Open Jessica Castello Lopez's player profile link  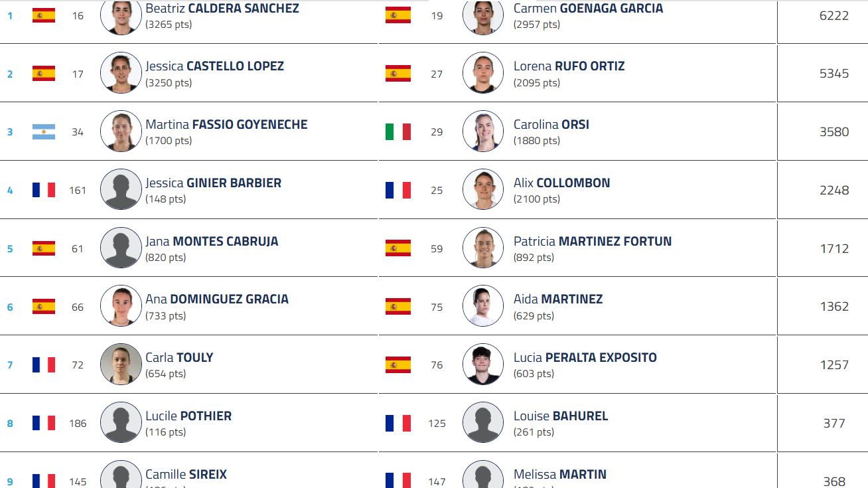pyautogui.click(x=214, y=66)
